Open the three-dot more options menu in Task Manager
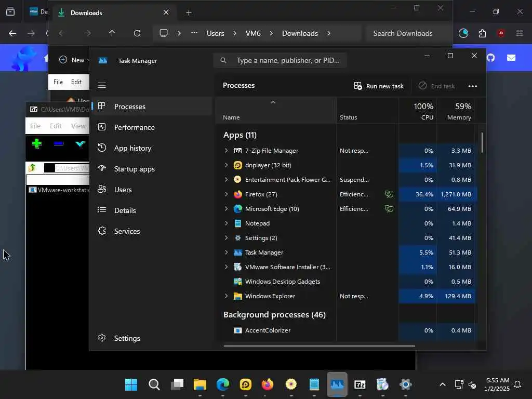This screenshot has width=532, height=399. (x=473, y=86)
